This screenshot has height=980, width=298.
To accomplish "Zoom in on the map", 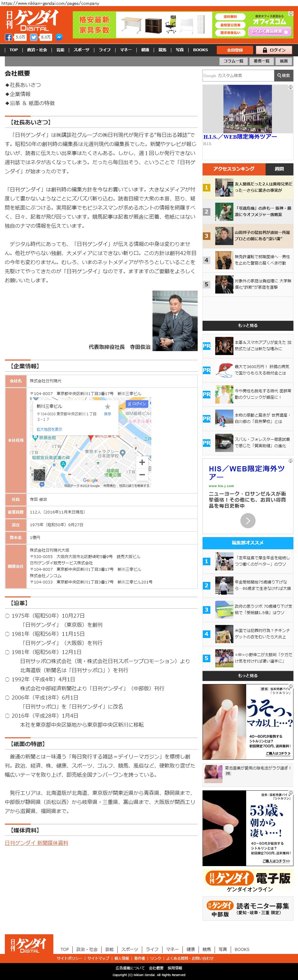I will [142, 462].
